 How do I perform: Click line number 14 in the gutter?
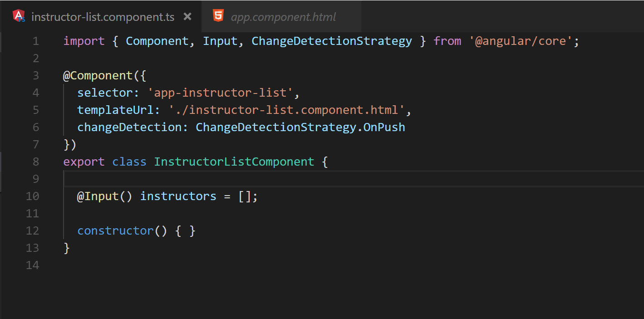(x=33, y=265)
